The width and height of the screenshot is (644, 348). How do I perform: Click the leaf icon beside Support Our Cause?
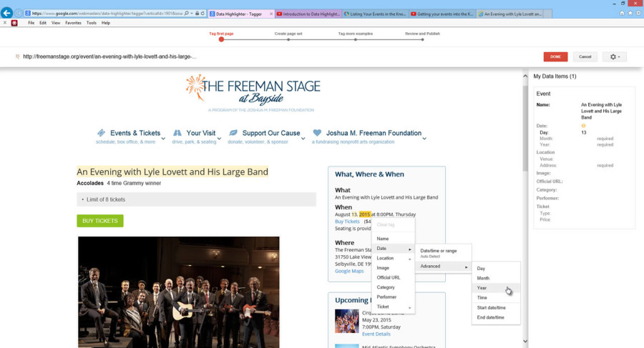tap(233, 132)
